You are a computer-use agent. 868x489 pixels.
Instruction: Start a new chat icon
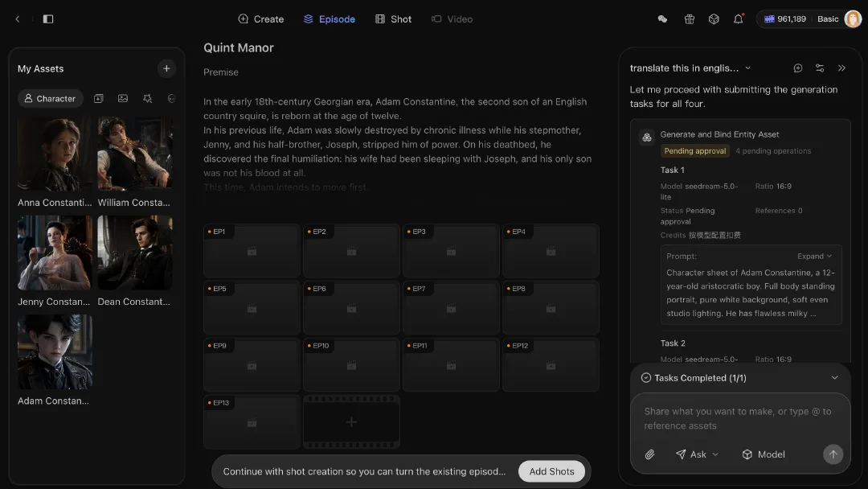tap(798, 68)
